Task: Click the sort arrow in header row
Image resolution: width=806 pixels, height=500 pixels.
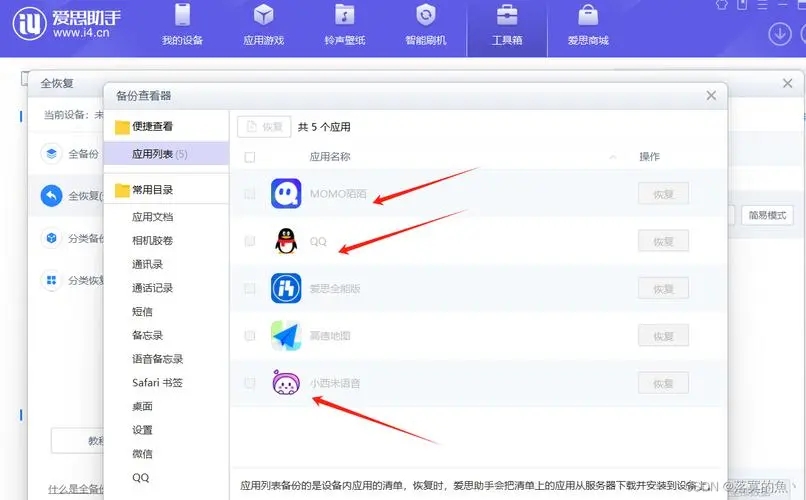Action: (613, 157)
